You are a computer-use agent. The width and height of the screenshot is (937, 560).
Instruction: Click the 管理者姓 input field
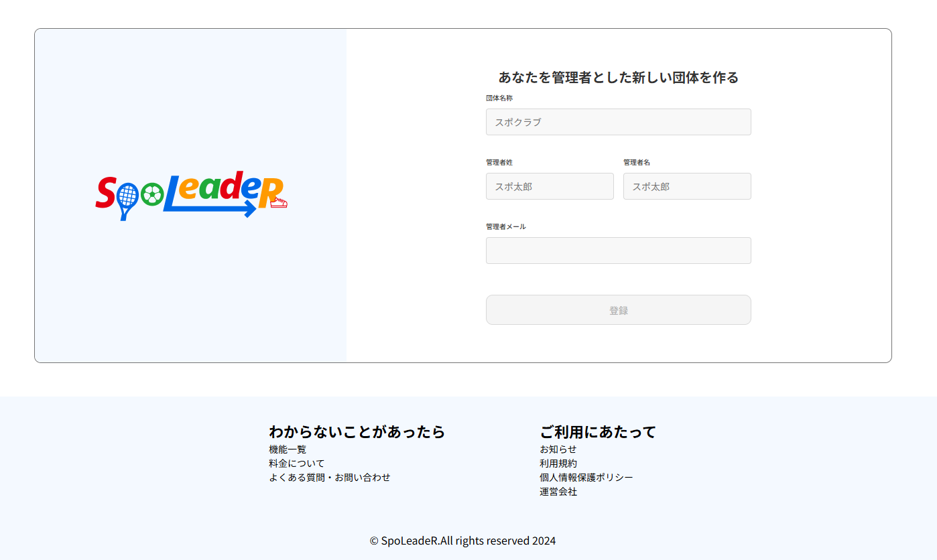tap(550, 186)
